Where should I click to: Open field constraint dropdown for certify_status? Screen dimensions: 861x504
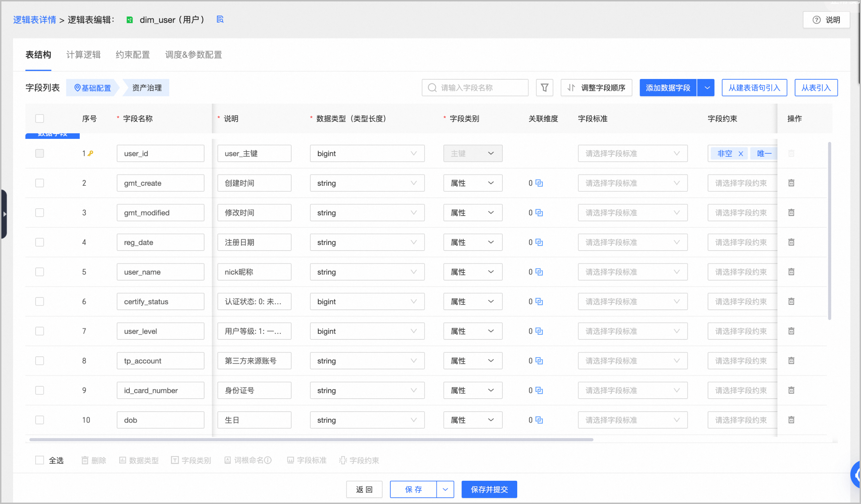(742, 301)
